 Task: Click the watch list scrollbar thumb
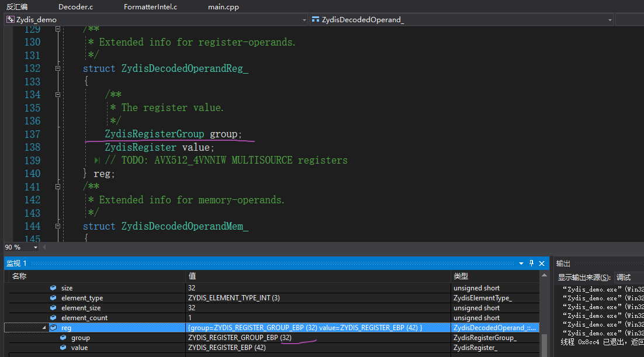pyautogui.click(x=544, y=345)
